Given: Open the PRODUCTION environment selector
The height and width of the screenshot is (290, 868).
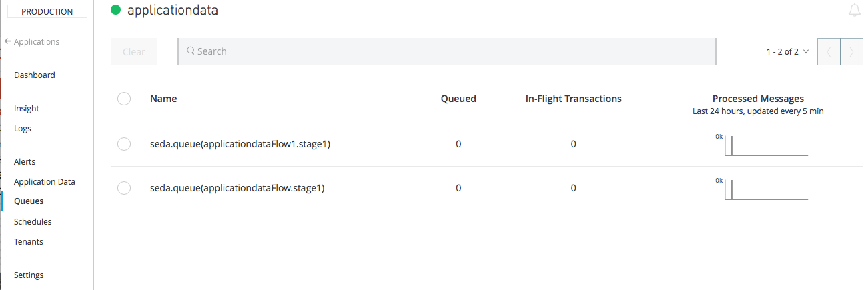Looking at the screenshot, I should [x=47, y=11].
